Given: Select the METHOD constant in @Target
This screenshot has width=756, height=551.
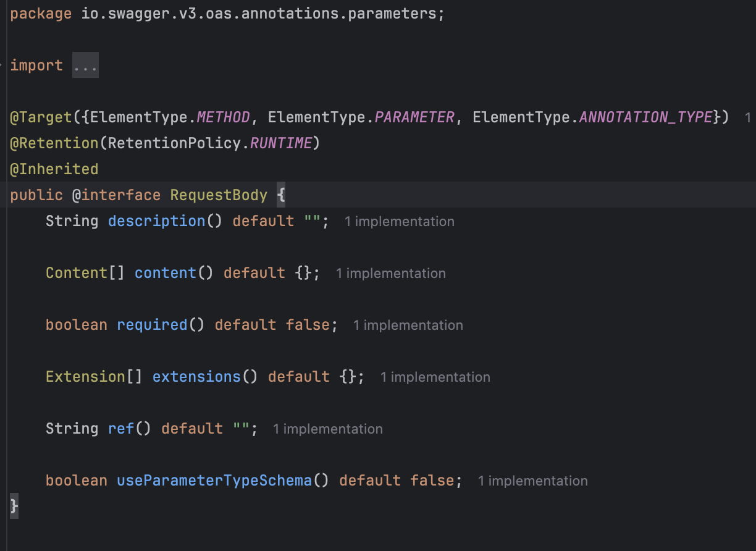Looking at the screenshot, I should 224,117.
